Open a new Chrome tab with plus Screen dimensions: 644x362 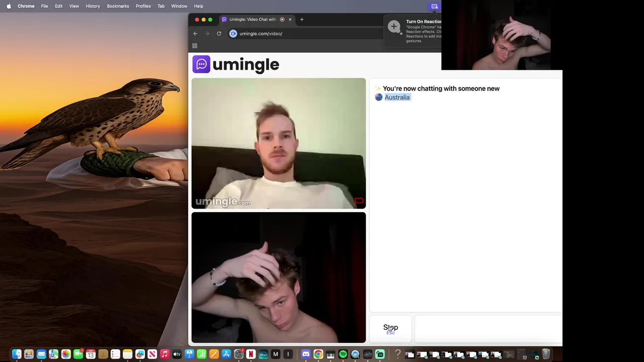pos(302,20)
